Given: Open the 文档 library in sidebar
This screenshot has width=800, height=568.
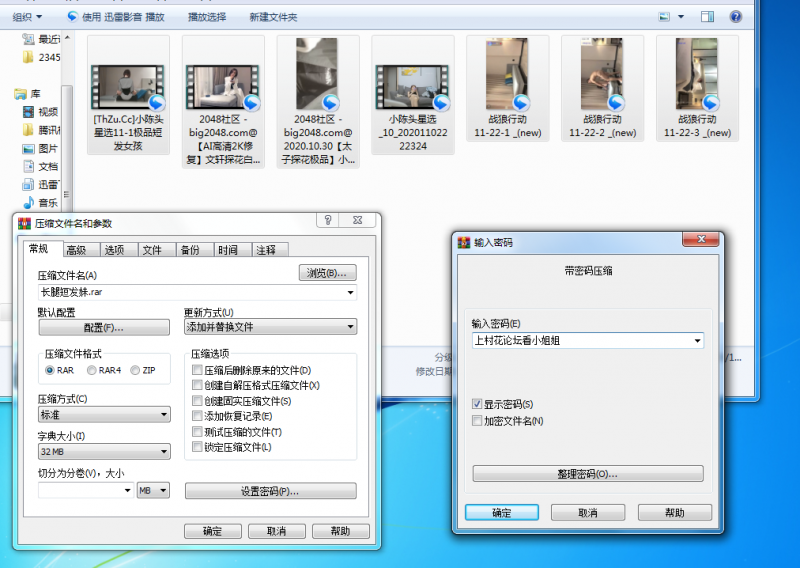Looking at the screenshot, I should point(41,166).
